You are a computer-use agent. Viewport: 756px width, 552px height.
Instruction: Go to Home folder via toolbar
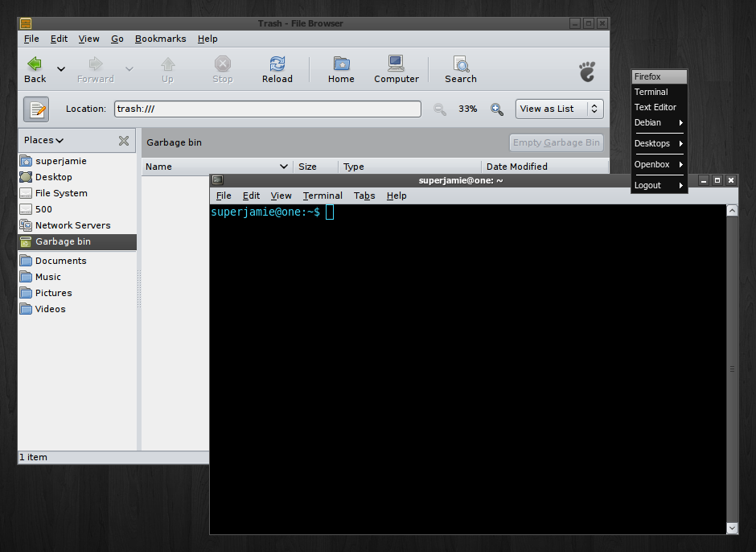click(x=341, y=70)
